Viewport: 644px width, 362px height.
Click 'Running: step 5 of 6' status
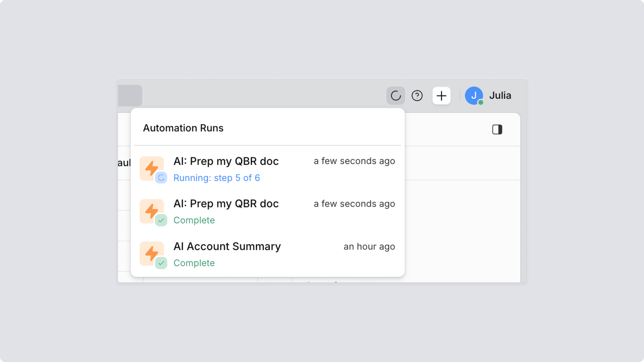(x=217, y=178)
